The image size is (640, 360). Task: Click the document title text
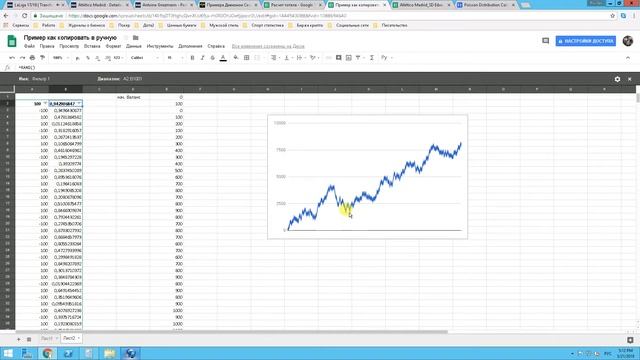[70, 38]
